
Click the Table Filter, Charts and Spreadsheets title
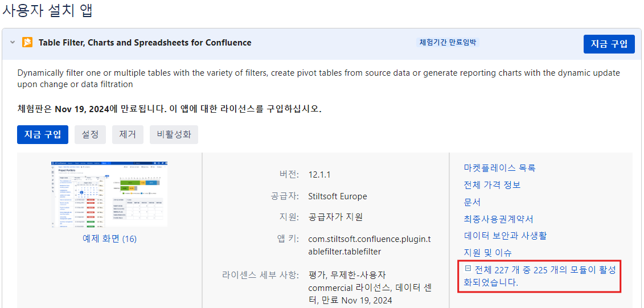click(145, 42)
